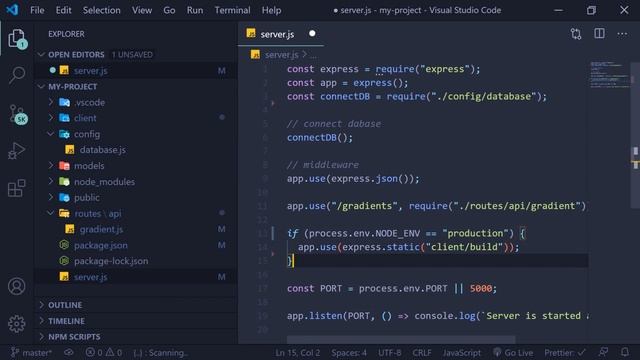This screenshot has width=640, height=360.
Task: Click the database.js file icon
Action: point(70,150)
